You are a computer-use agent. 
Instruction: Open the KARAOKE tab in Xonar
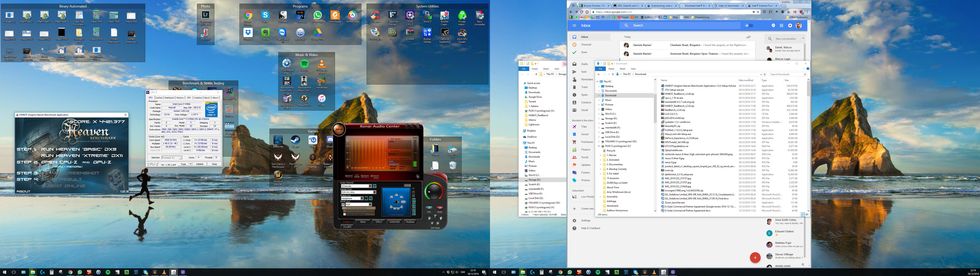[394, 222]
